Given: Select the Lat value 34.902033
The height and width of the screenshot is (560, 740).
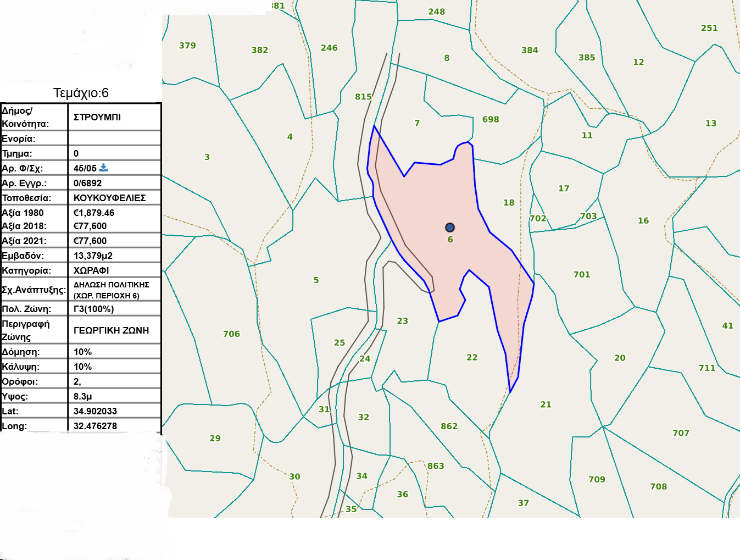Looking at the screenshot, I should click(x=95, y=411).
